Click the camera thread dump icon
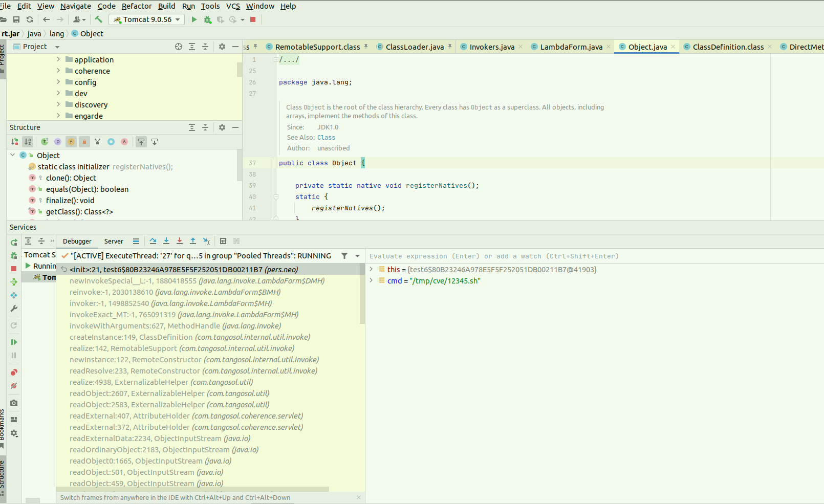The width and height of the screenshot is (824, 504). coord(14,403)
